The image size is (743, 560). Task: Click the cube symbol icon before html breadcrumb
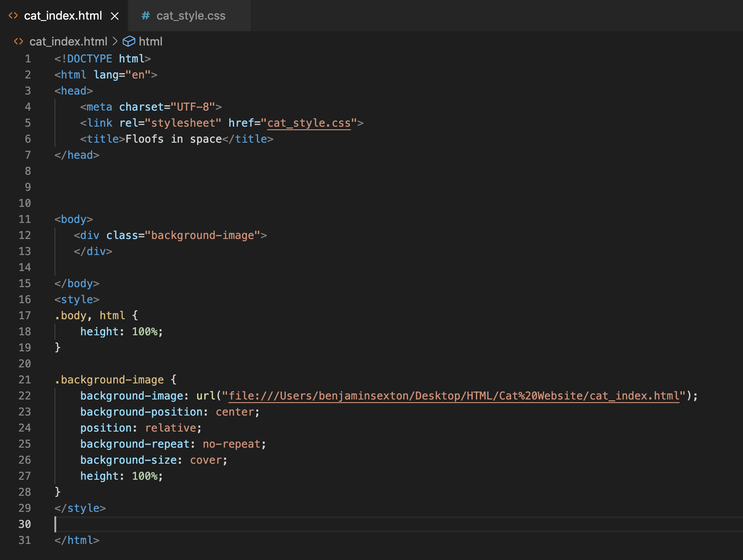(x=128, y=41)
